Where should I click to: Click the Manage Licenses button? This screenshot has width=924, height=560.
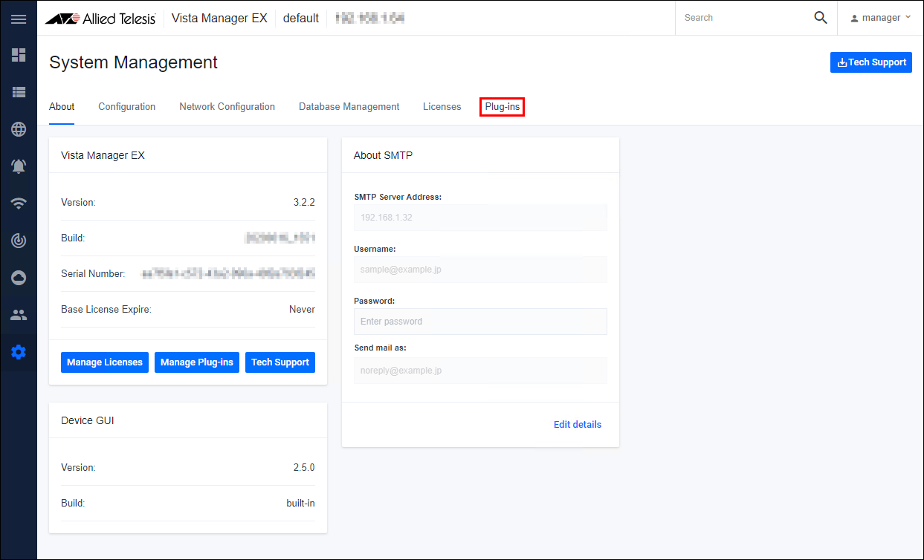tap(105, 362)
